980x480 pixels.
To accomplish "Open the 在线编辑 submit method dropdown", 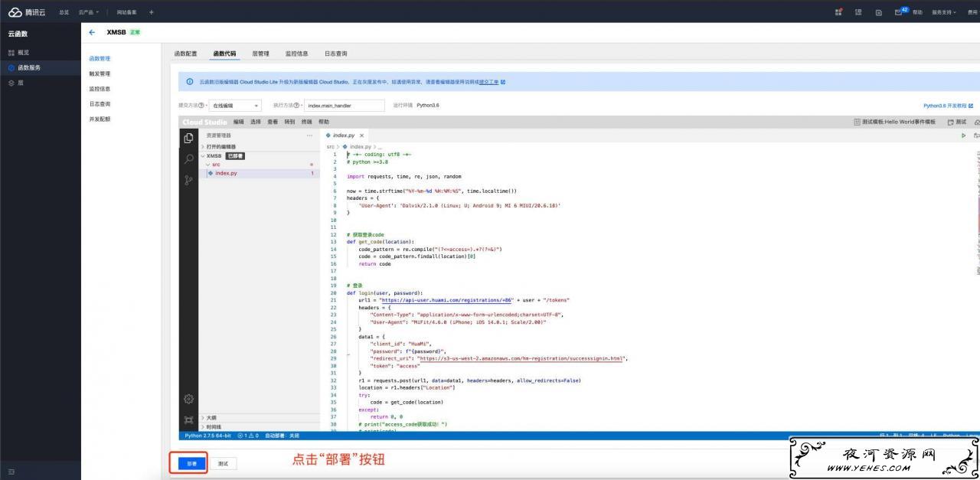I will click(x=235, y=106).
